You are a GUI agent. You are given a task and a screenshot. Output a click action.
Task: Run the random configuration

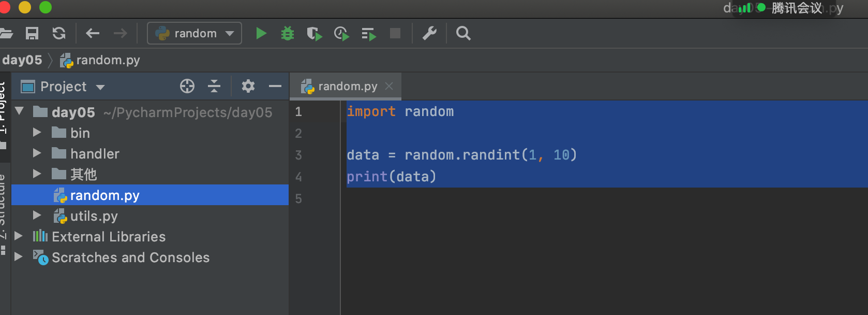261,34
